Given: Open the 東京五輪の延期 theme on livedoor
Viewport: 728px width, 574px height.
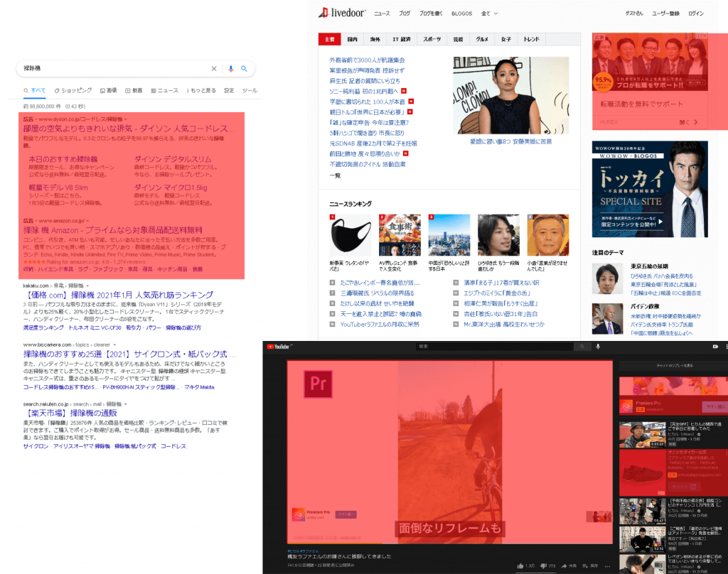Looking at the screenshot, I should pos(649,266).
